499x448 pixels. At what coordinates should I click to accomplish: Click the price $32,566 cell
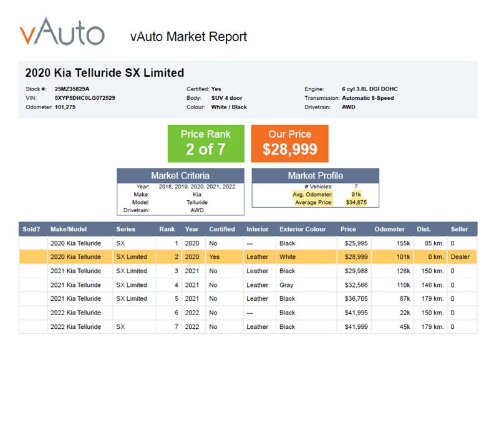coord(356,285)
